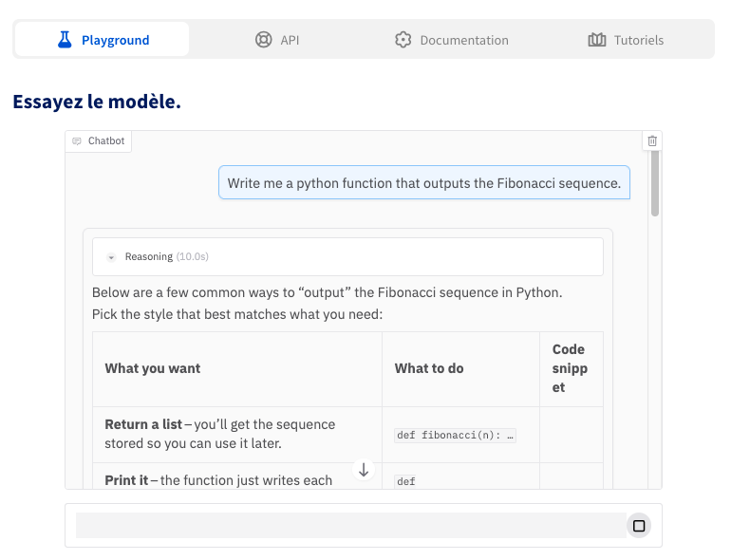The width and height of the screenshot is (731, 560).
Task: Click the "What to do" column header
Action: coord(429,368)
